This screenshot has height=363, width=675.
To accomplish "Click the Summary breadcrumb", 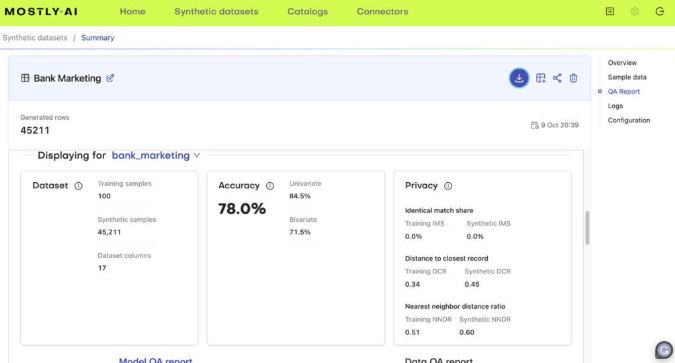I will coord(98,37).
